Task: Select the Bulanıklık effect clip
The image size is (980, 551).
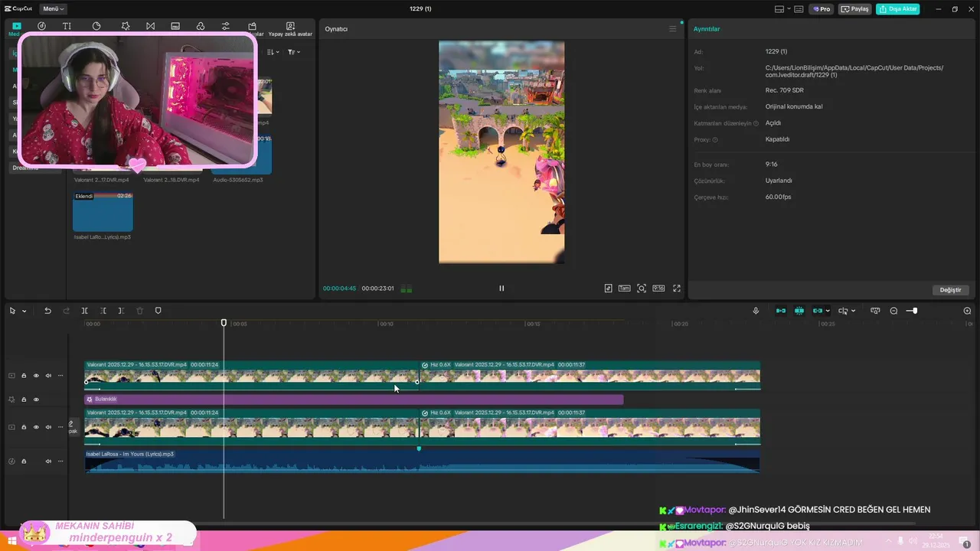Action: [354, 399]
